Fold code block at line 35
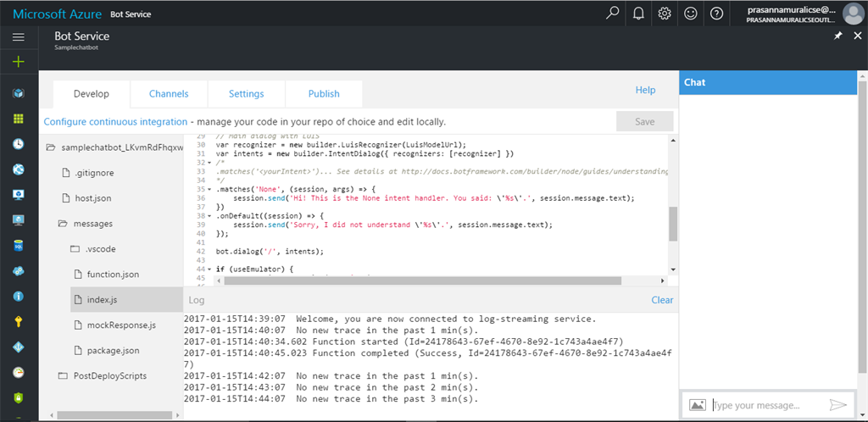 (x=209, y=189)
